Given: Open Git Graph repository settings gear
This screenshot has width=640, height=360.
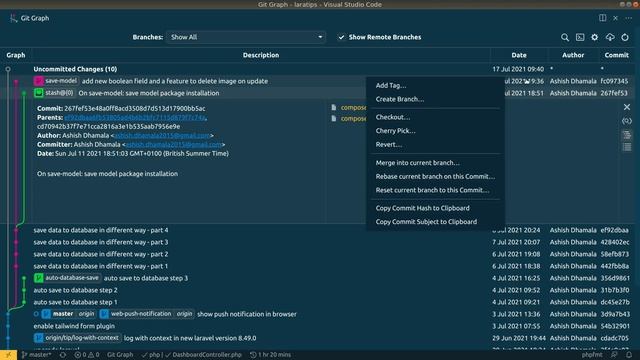Looking at the screenshot, I should tap(595, 37).
